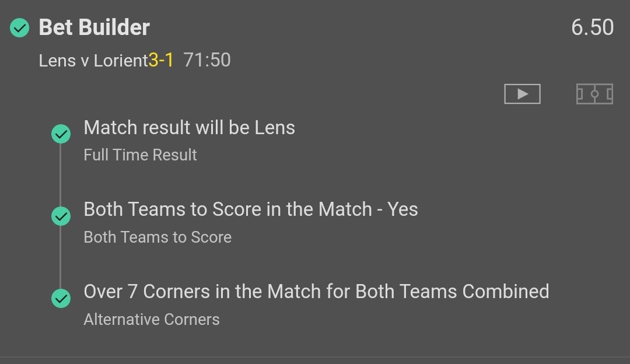Click the green tick beside Match result
The width and height of the screenshot is (630, 364).
61,134
